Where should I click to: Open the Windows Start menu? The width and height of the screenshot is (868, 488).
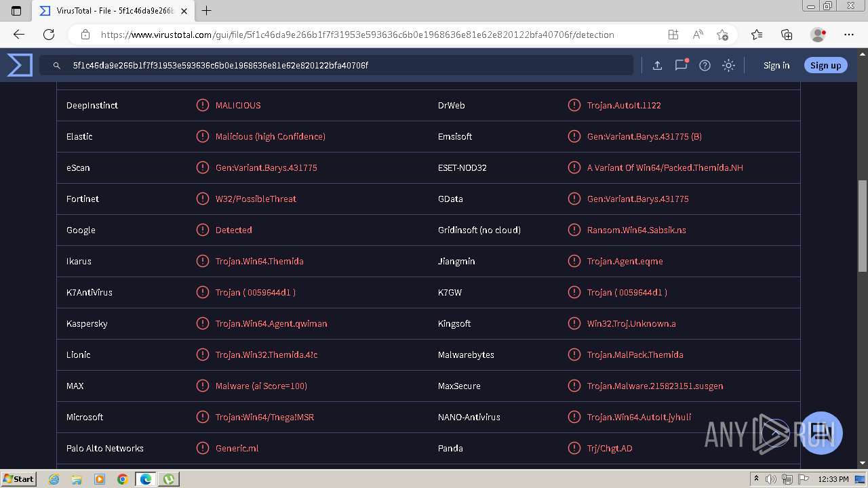tap(19, 479)
